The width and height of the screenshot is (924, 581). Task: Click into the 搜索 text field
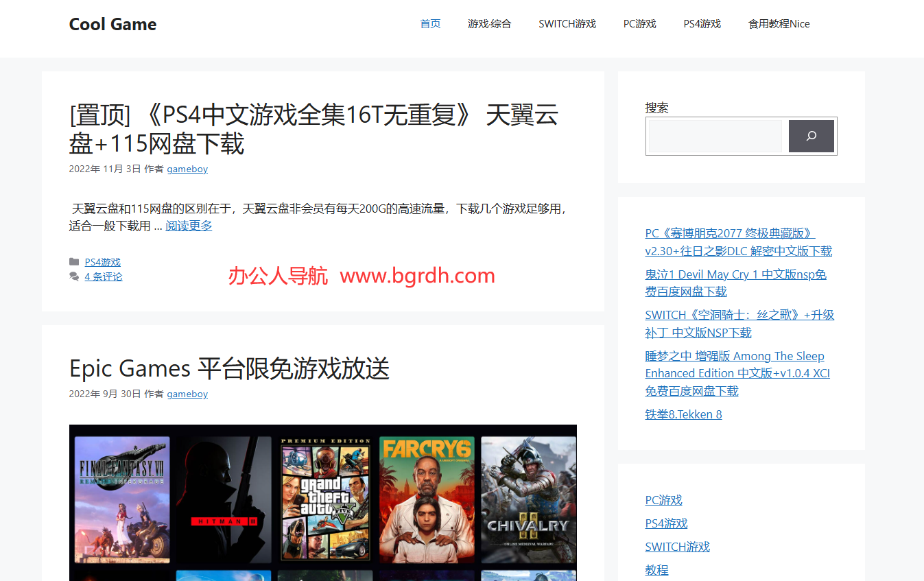(x=715, y=136)
